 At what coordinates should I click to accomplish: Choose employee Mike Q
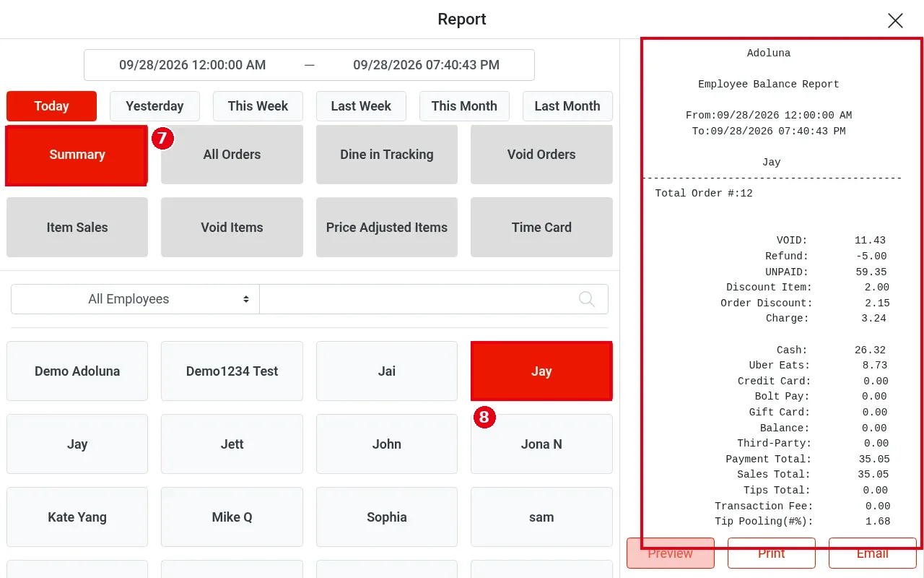(x=232, y=517)
